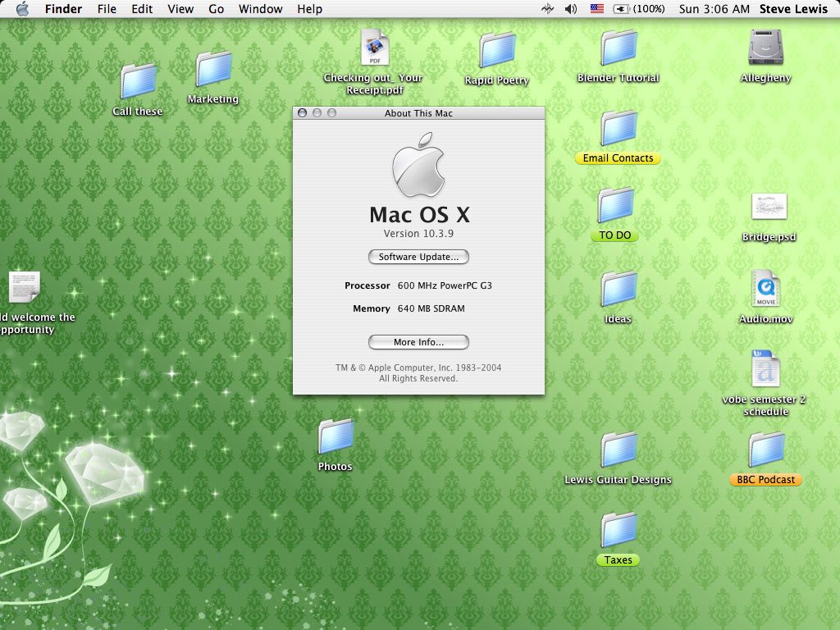Image resolution: width=840 pixels, height=630 pixels.
Task: Select the Allegheny hard drive icon
Action: coord(765,47)
